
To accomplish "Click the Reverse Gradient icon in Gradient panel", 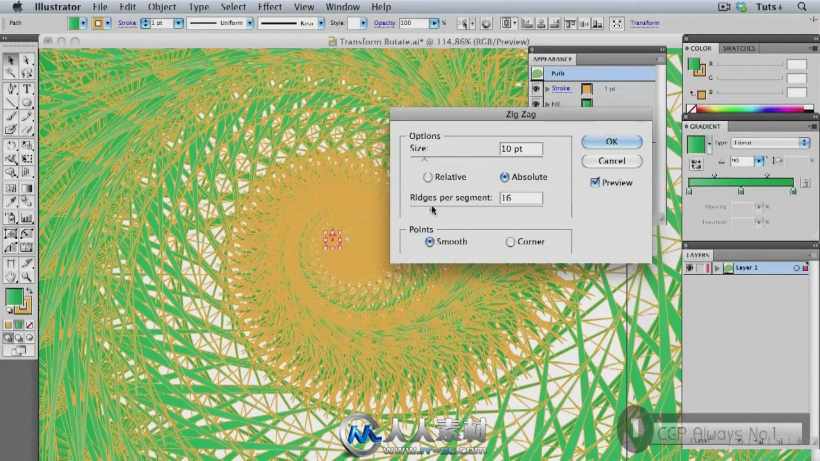I will [696, 165].
